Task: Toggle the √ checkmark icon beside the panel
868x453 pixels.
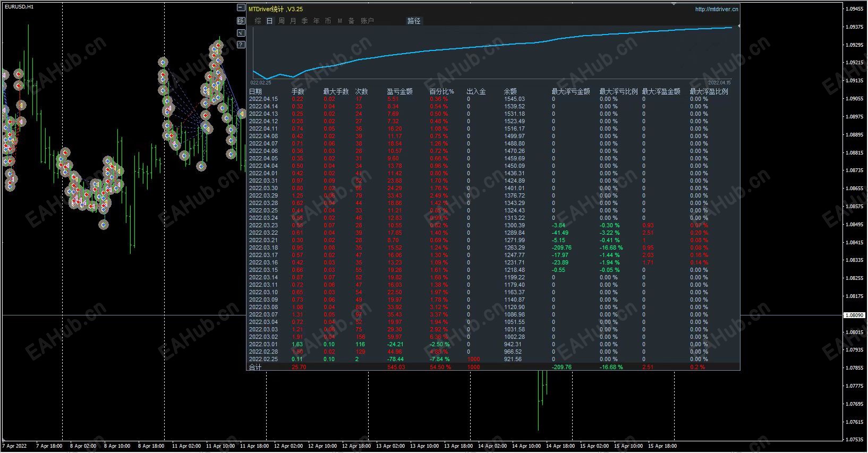Action: click(241, 33)
